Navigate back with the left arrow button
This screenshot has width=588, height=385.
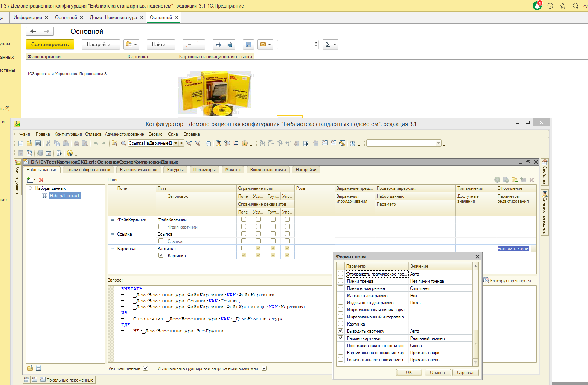33,31
